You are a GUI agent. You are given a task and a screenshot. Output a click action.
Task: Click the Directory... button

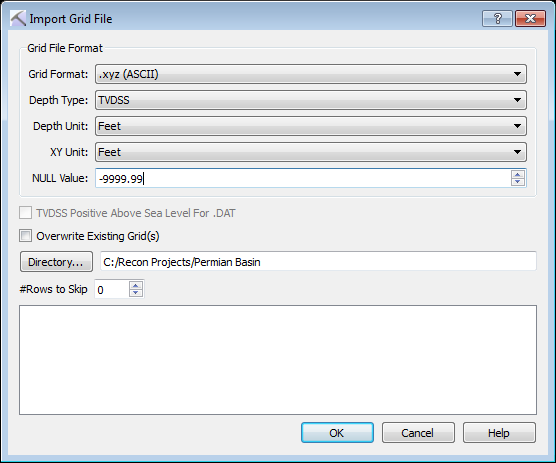pyautogui.click(x=56, y=262)
